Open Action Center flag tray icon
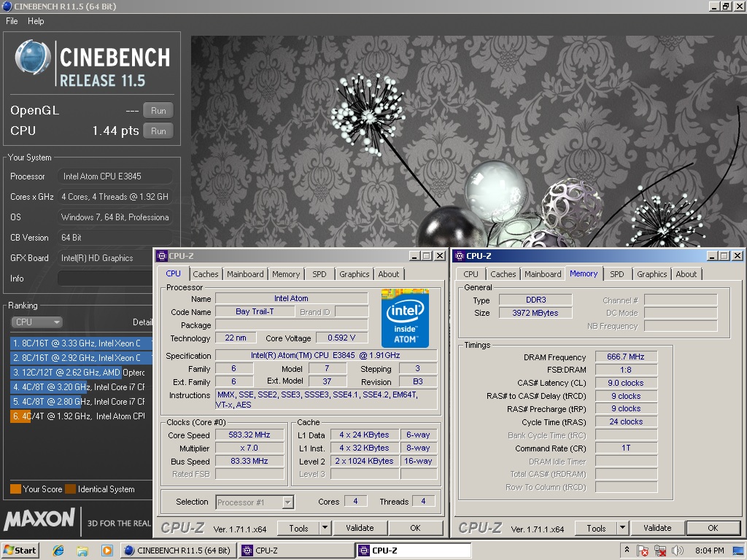Viewport: 747px width, 560px height. click(x=643, y=551)
